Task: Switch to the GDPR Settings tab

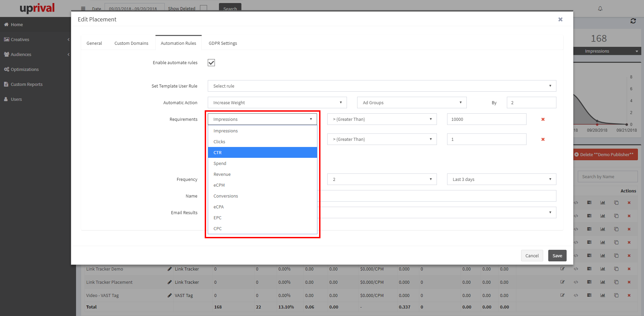Action: click(x=223, y=43)
